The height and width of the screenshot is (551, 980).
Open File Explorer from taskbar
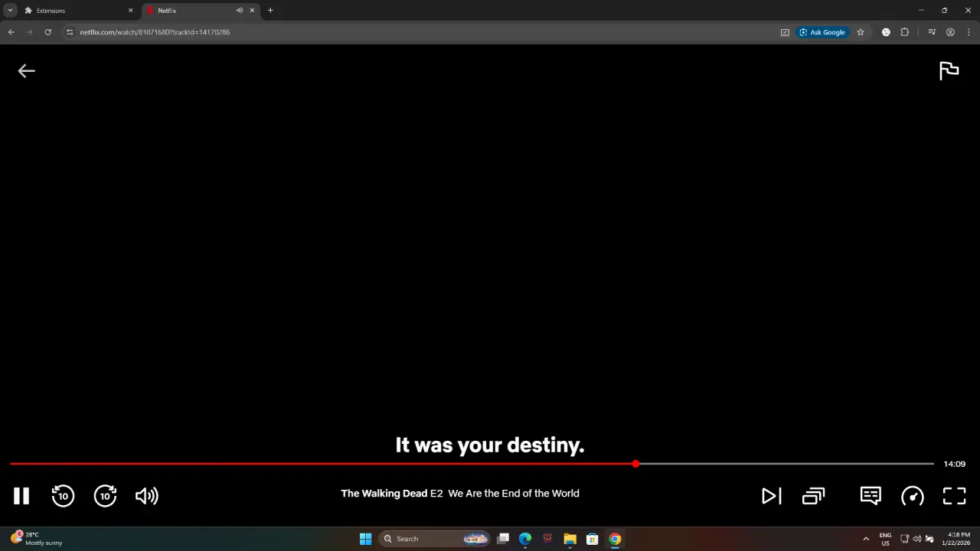pyautogui.click(x=570, y=539)
